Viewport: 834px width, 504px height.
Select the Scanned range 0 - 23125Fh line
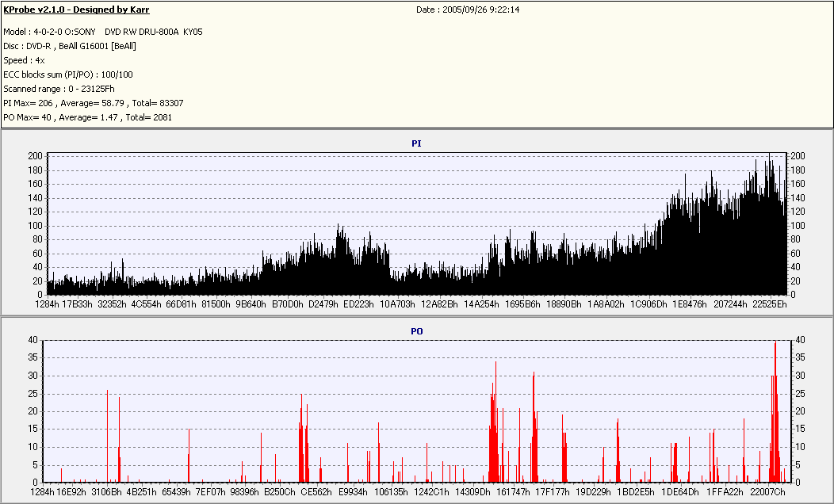(59, 89)
